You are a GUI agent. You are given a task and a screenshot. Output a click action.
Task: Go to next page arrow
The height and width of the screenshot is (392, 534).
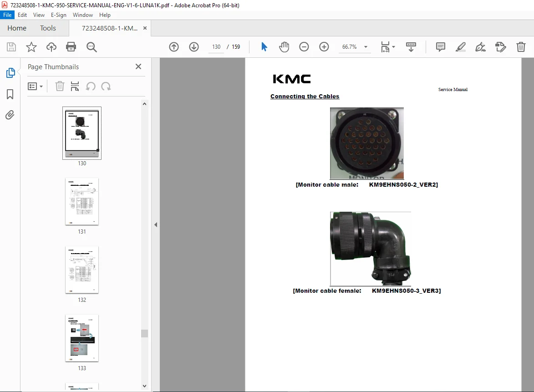(x=194, y=47)
